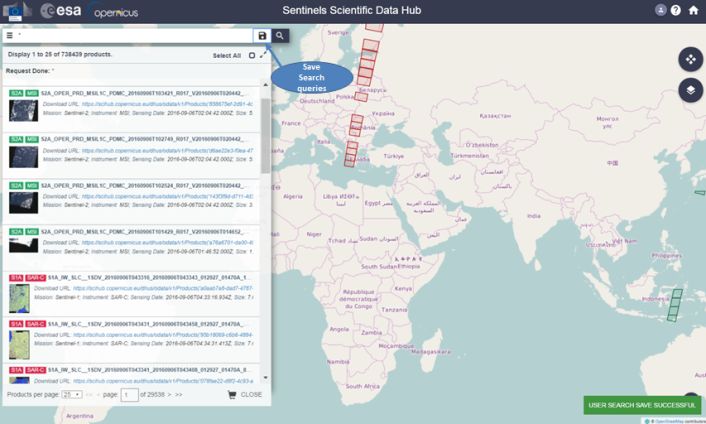Viewport: 706px width, 424px height.
Task: Open download URL of S1A product T043341
Action: pos(163,381)
